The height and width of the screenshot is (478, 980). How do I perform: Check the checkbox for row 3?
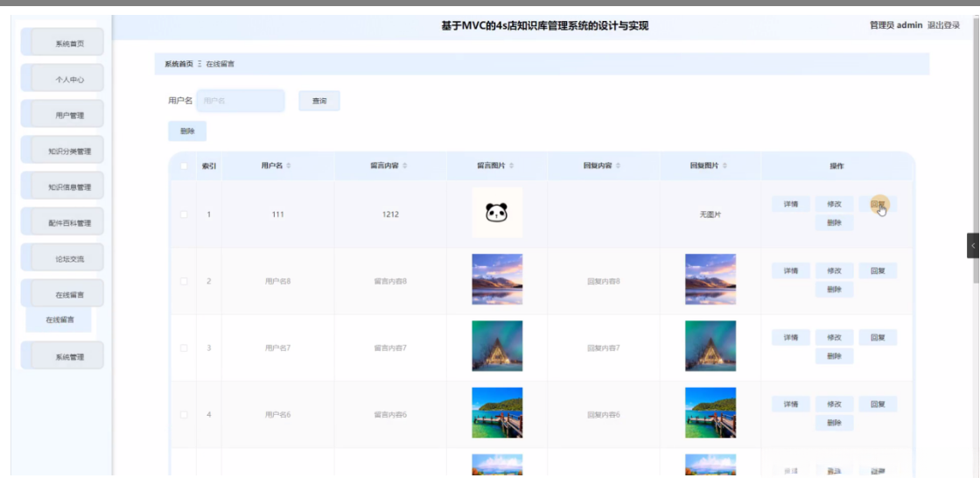(x=184, y=348)
